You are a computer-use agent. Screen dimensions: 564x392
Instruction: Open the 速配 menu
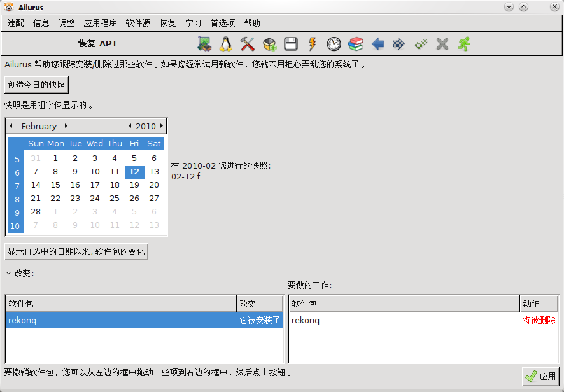[15, 23]
